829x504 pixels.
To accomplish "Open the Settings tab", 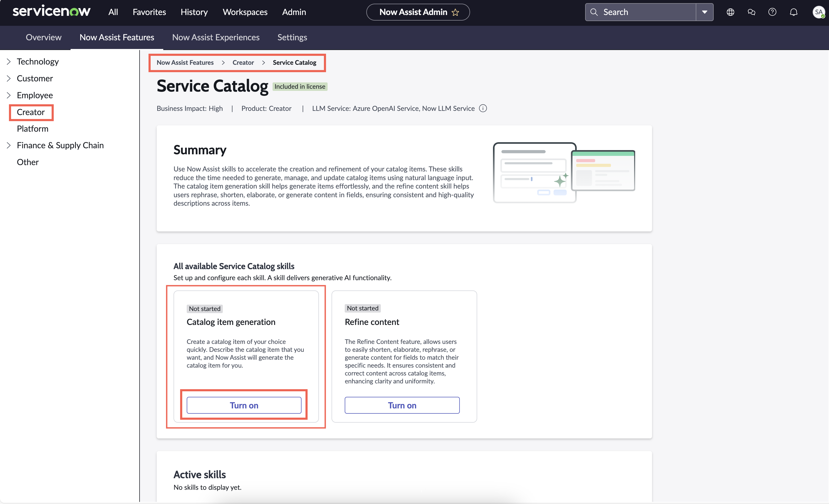I will click(x=292, y=37).
